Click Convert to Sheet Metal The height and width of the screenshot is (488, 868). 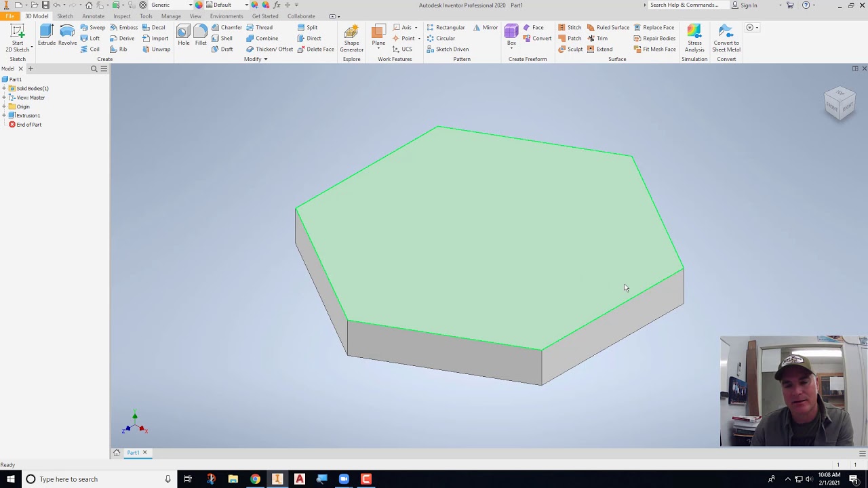[726, 39]
